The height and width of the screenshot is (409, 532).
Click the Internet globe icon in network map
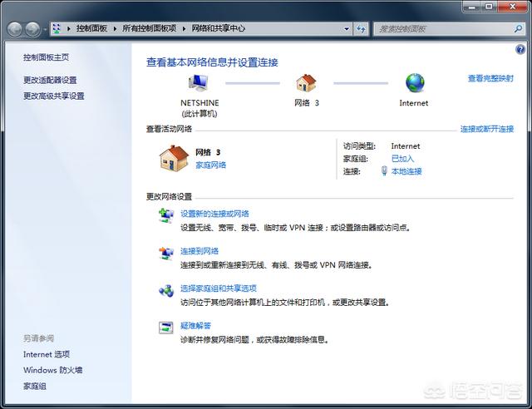point(414,82)
